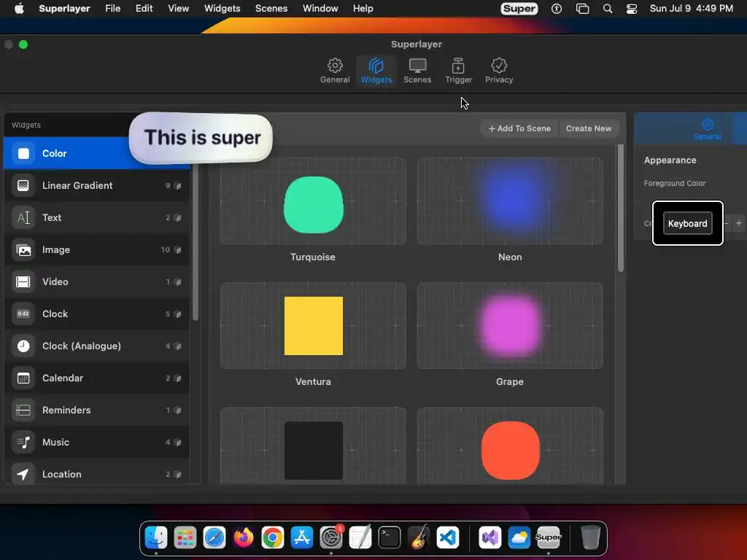This screenshot has width=747, height=560.
Task: Click the widget grid vertical scrollbar
Action: pos(620,208)
